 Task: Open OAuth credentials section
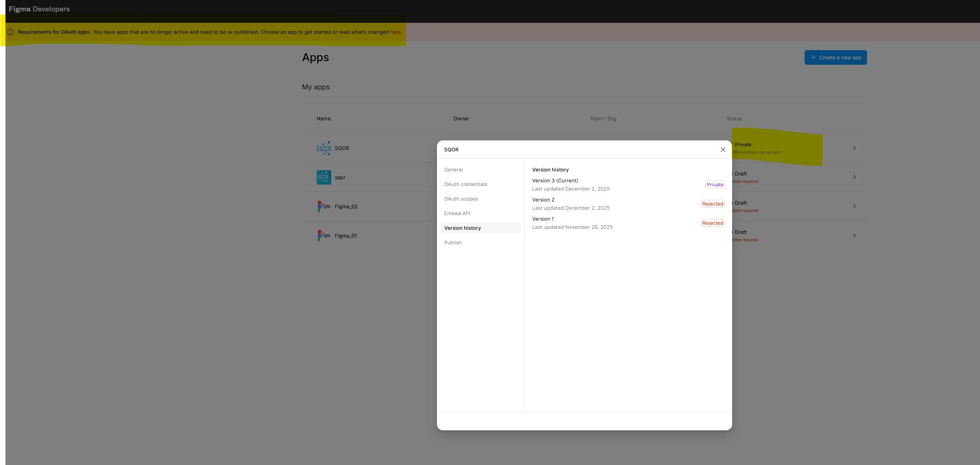[x=480, y=184]
